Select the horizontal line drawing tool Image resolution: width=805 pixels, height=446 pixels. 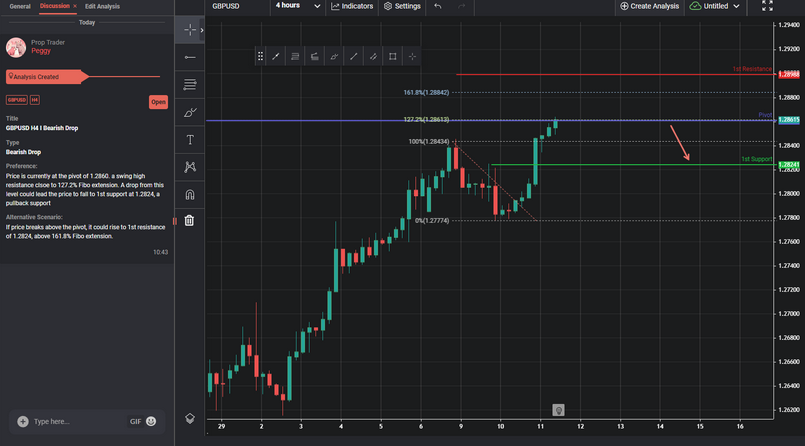point(189,57)
